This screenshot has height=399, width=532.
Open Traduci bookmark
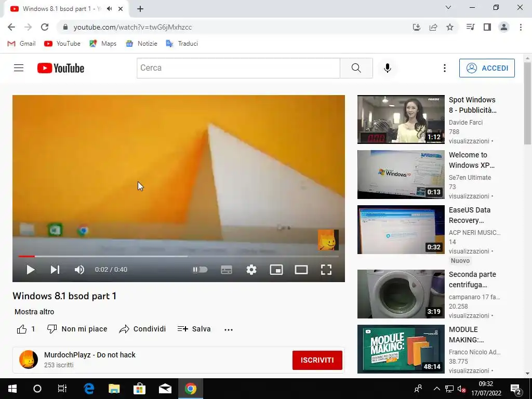point(182,44)
